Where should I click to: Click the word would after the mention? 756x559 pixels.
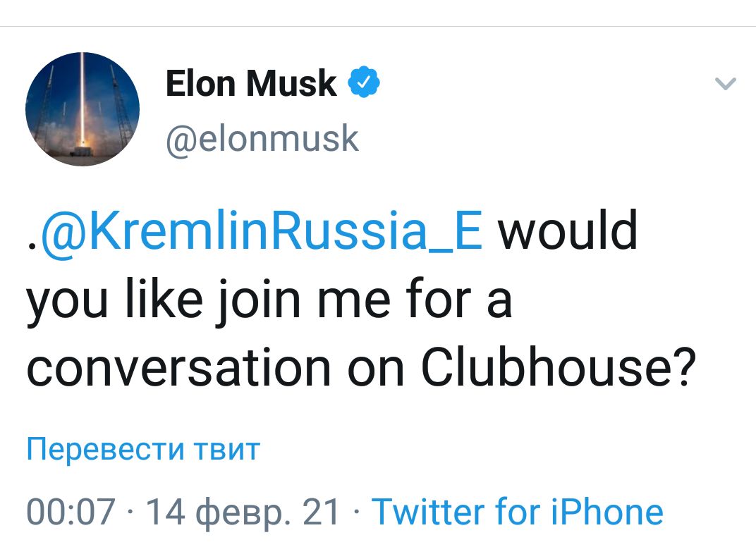[x=568, y=230]
